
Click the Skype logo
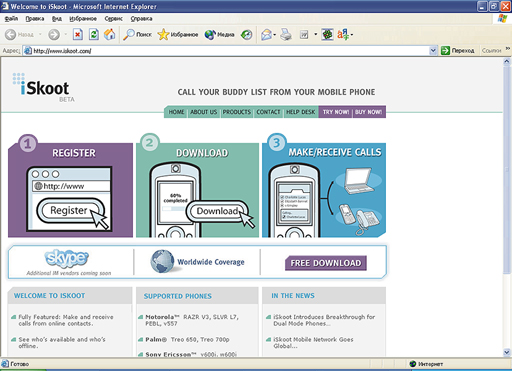tap(67, 258)
